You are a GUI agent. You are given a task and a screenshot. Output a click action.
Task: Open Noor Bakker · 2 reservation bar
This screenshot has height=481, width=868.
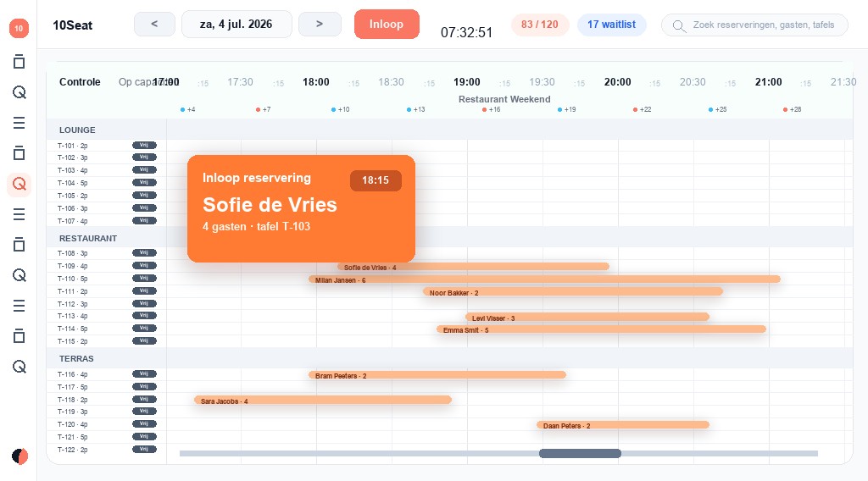[572, 292]
